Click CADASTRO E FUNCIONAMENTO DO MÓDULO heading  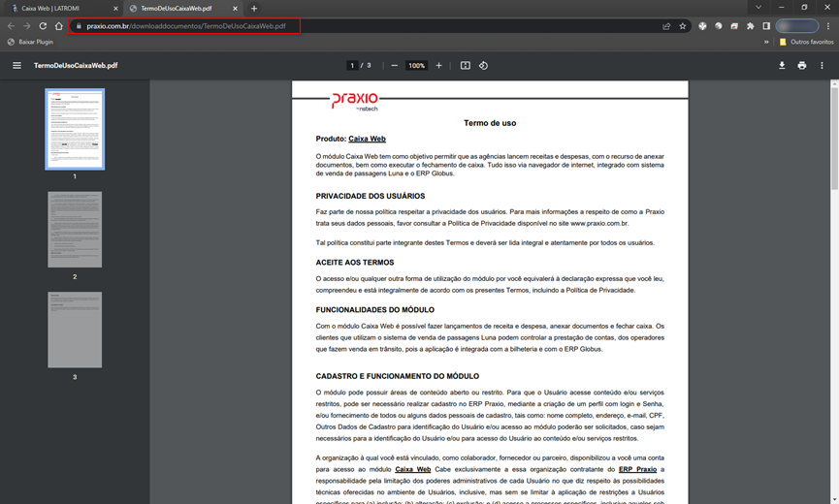(x=398, y=376)
